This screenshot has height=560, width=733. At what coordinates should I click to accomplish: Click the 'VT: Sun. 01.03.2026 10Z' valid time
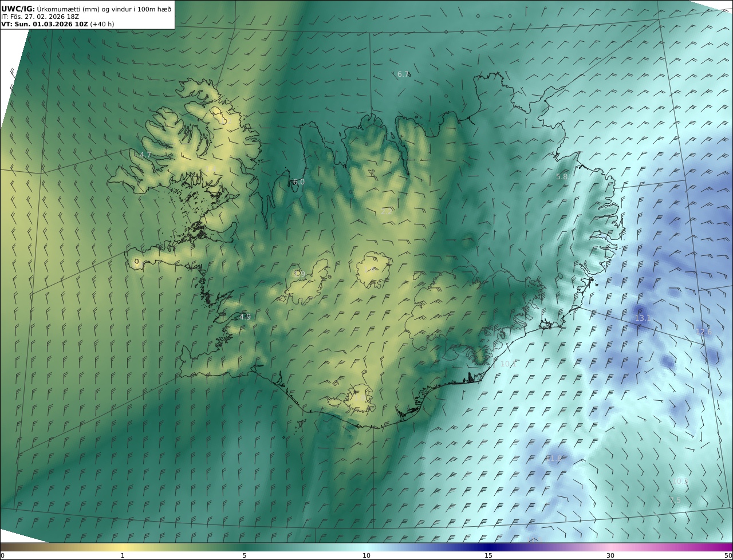[45, 24]
